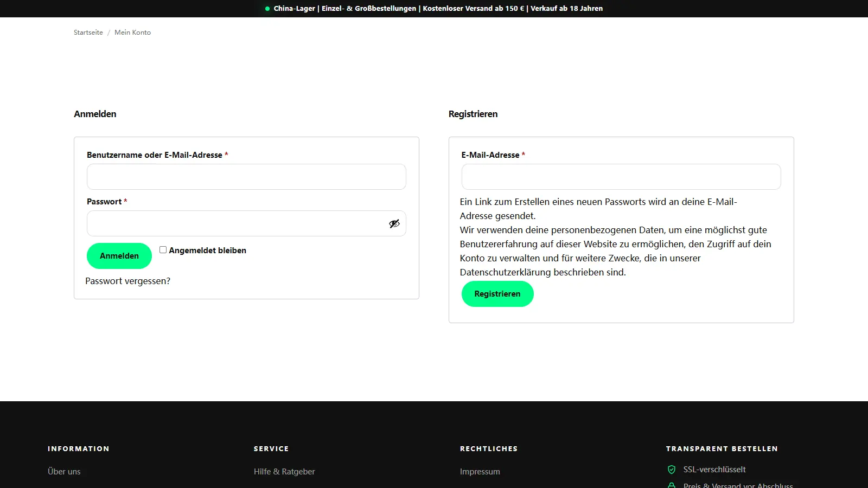Select the Mein Konto breadcrumb
This screenshot has height=488, width=868.
point(132,33)
